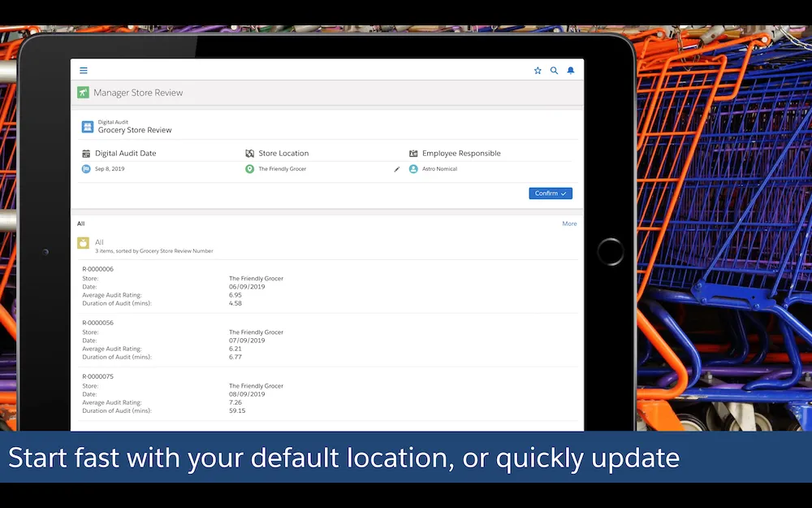This screenshot has height=508, width=812.
Task: Click the 7.26 average audit rating
Action: pyautogui.click(x=235, y=402)
